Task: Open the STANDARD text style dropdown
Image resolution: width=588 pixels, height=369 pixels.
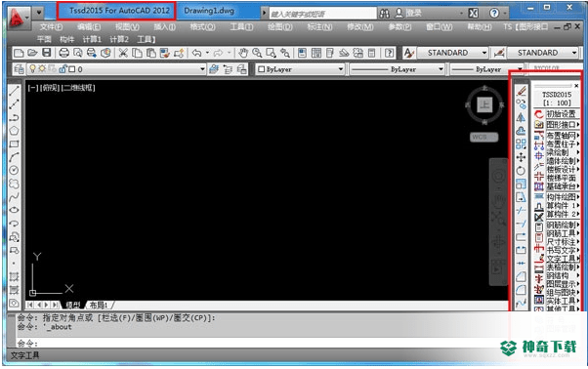Action: coord(452,53)
